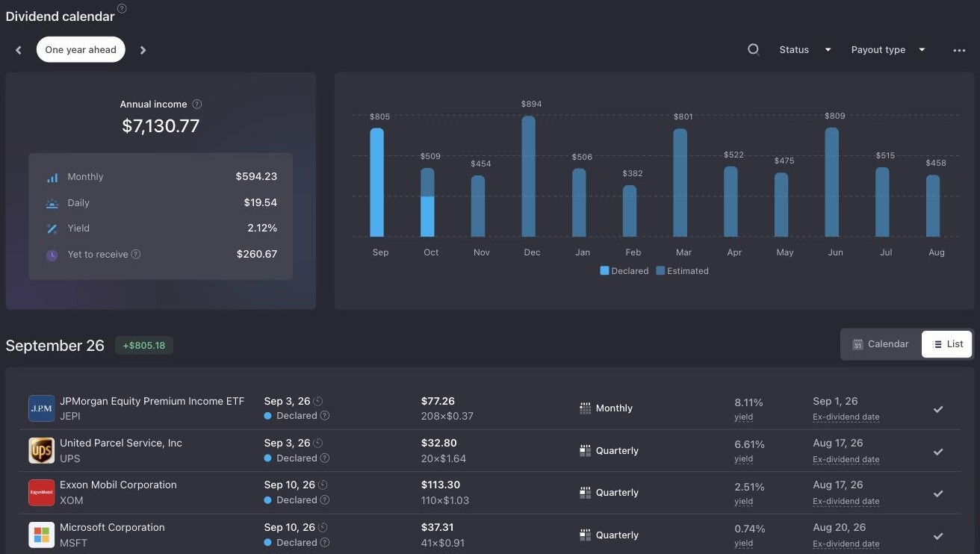Click the One year ahead button
The height and width of the screenshot is (554, 980).
click(x=81, y=50)
